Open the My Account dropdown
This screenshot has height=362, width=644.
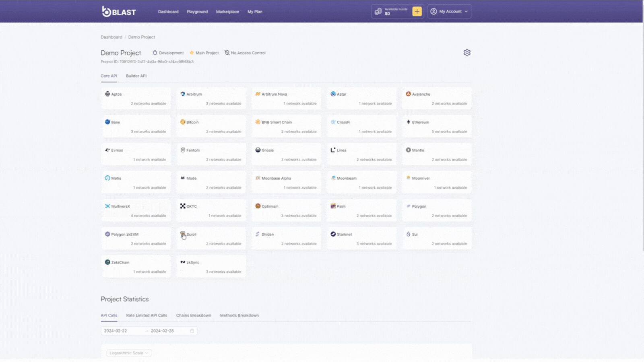click(449, 11)
